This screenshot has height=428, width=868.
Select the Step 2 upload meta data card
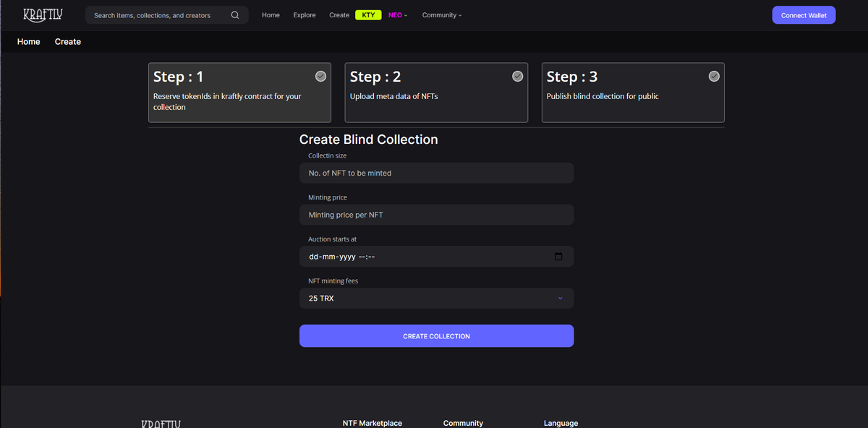click(436, 93)
